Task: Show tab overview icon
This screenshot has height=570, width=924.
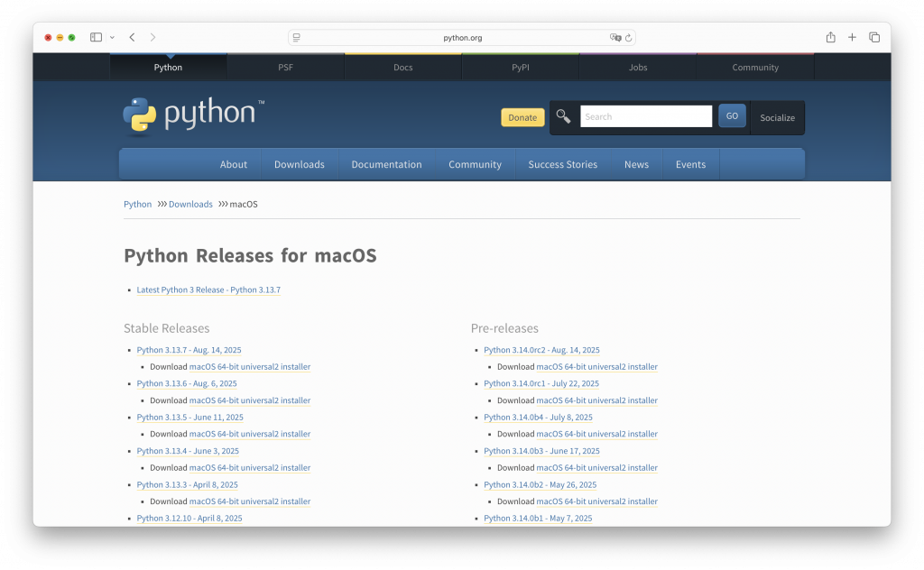Action: tap(874, 37)
